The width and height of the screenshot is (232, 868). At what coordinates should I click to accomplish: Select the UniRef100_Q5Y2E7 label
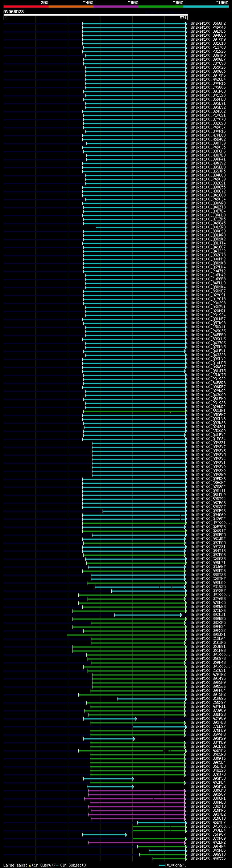(208, 591)
